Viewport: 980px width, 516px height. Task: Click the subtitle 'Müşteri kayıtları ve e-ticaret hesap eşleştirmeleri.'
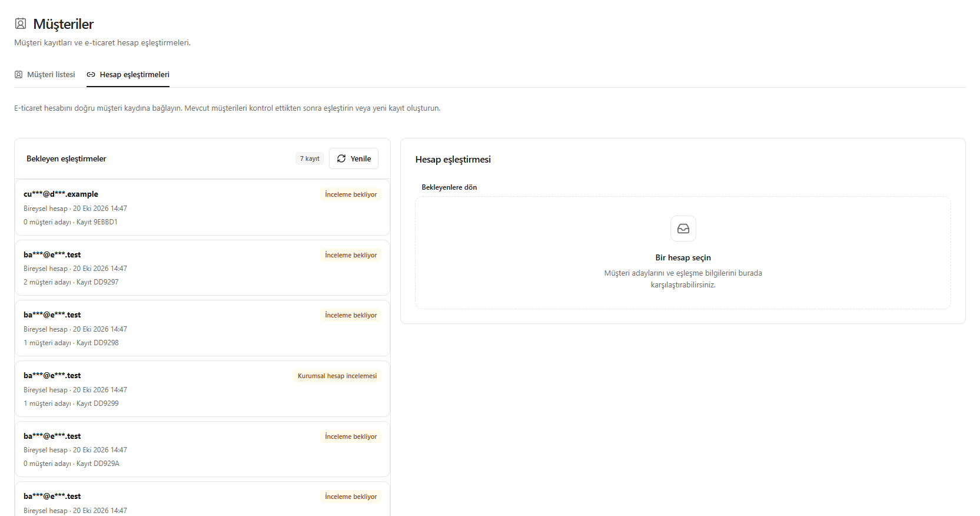[102, 43]
